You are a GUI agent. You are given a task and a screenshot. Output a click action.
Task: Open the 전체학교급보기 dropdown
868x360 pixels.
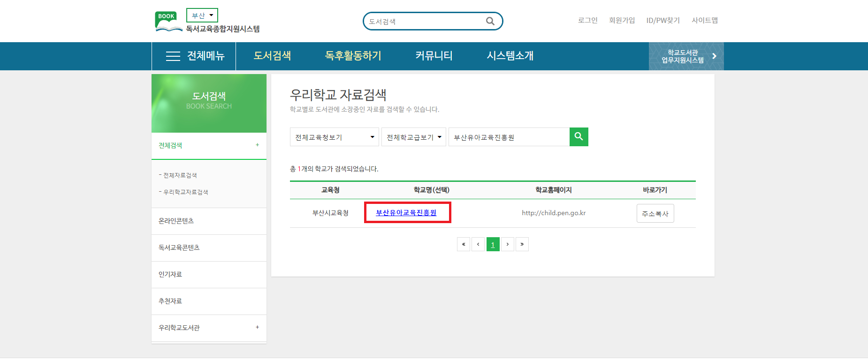click(x=414, y=137)
